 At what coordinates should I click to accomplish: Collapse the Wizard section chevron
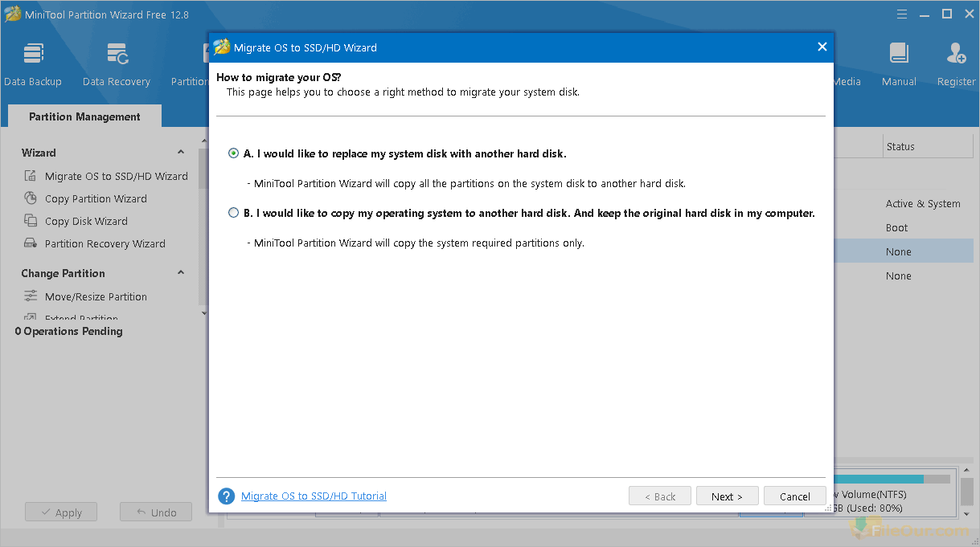pyautogui.click(x=181, y=153)
